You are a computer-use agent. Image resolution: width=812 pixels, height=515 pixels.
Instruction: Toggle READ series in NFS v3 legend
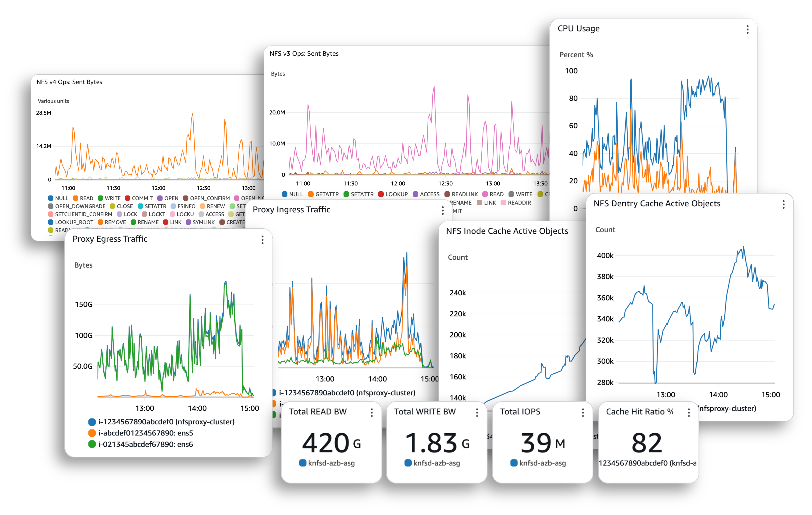pyautogui.click(x=493, y=194)
